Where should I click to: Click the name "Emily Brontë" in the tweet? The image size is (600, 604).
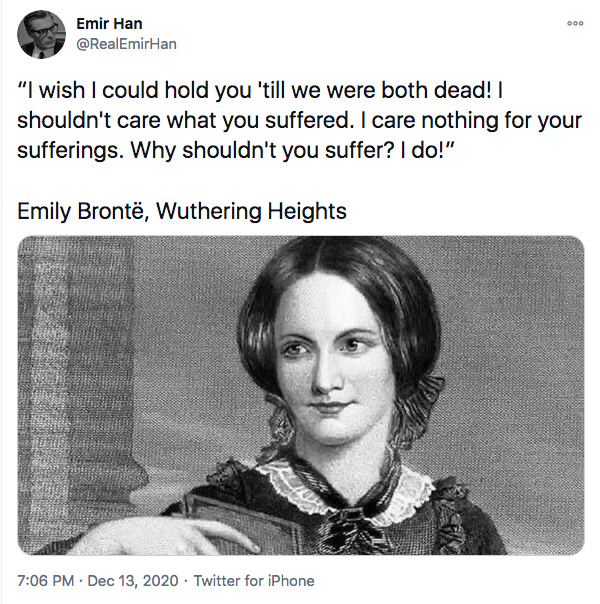(84, 212)
